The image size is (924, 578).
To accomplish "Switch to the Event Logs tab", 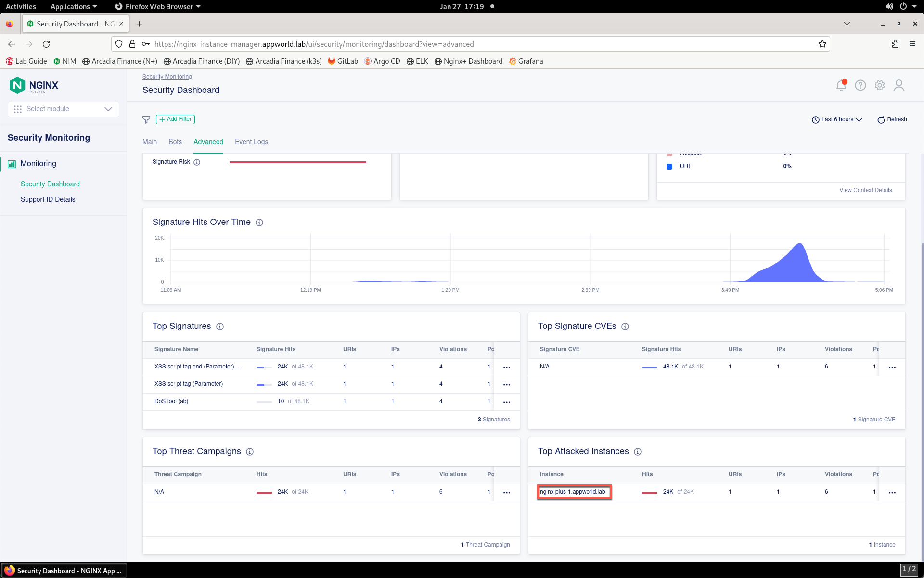I will point(251,142).
